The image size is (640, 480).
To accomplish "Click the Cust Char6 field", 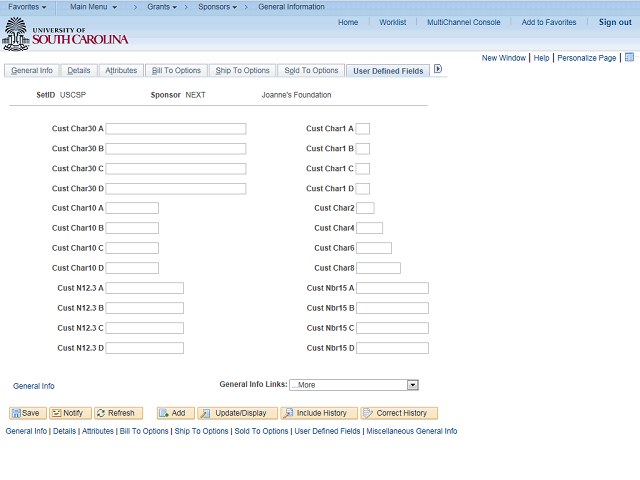I will point(374,248).
